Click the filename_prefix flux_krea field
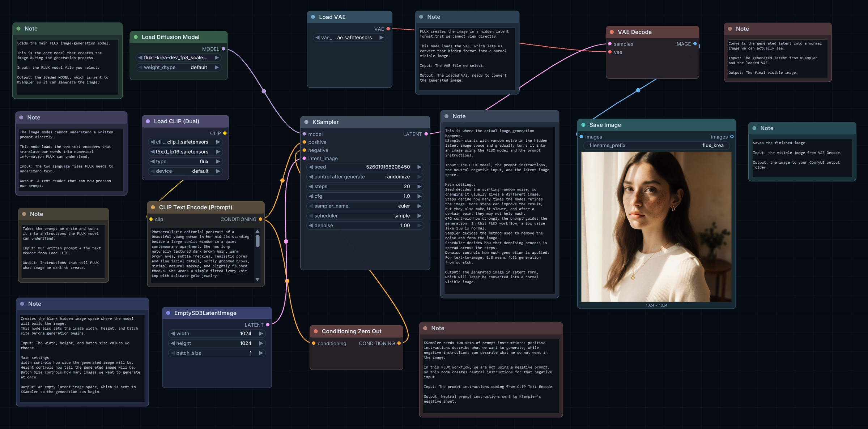The height and width of the screenshot is (429, 868). point(656,146)
